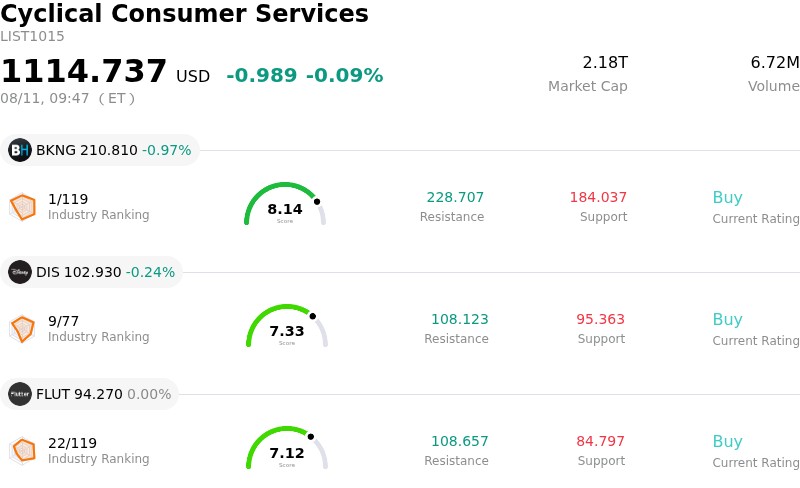This screenshot has width=800, height=488.
Task: Click the Flutter logo icon next to FLUT
Action: pyautogui.click(x=20, y=394)
